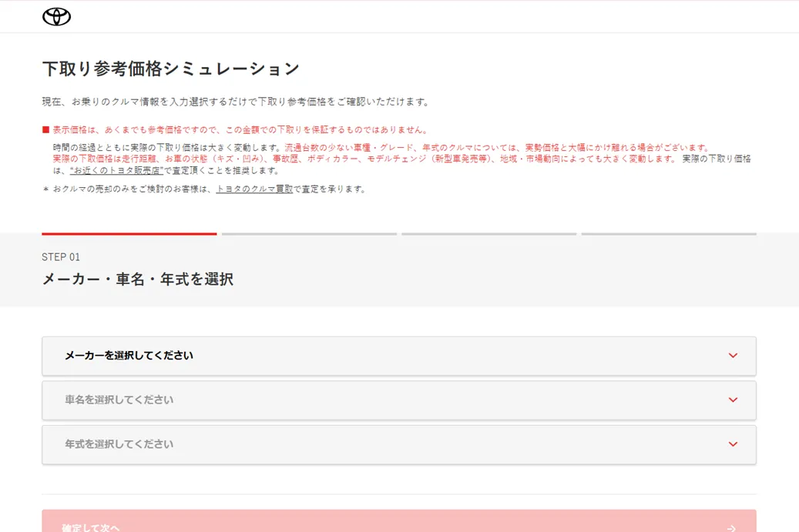This screenshot has height=532, width=799.
Task: Follow the トヨタのクルマ買取 link
Action: point(254,189)
